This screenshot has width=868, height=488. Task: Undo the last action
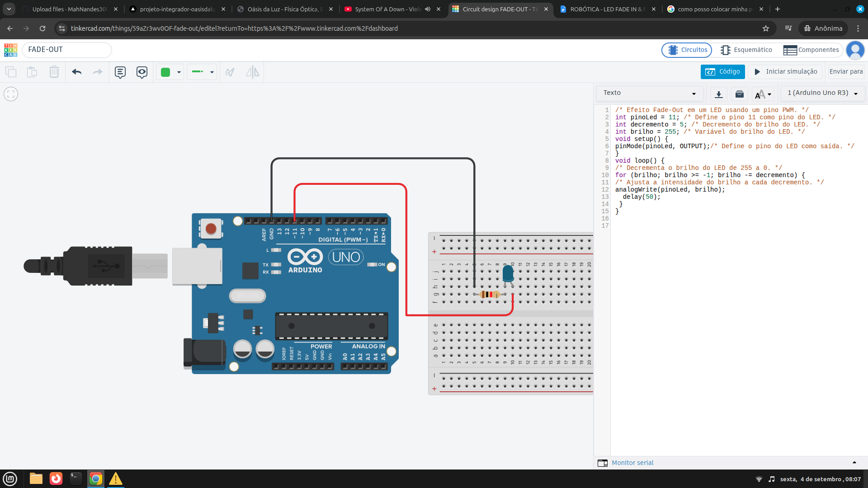point(76,72)
